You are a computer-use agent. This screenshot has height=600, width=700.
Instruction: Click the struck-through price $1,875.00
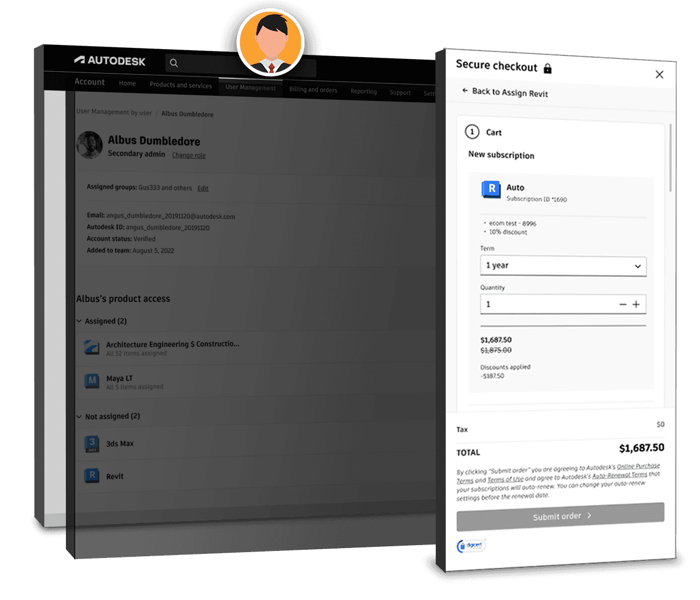496,350
